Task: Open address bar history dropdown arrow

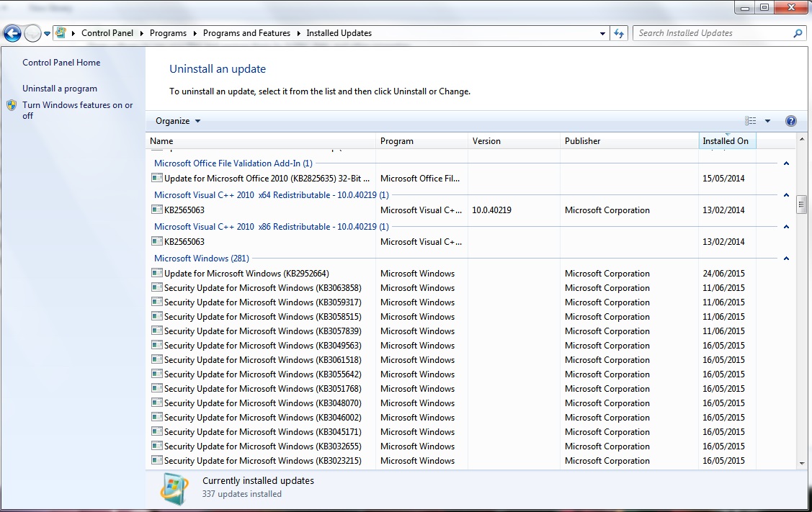Action: (602, 33)
